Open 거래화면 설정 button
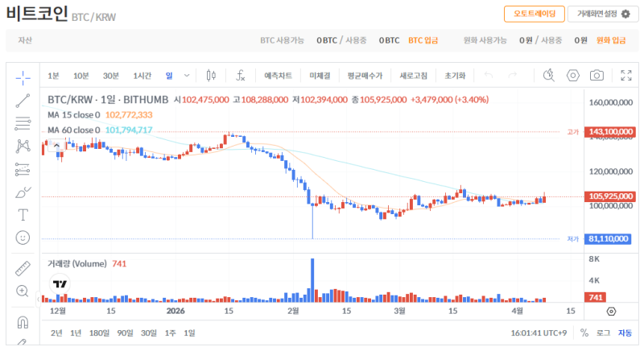This screenshot has width=644, height=351. point(603,14)
